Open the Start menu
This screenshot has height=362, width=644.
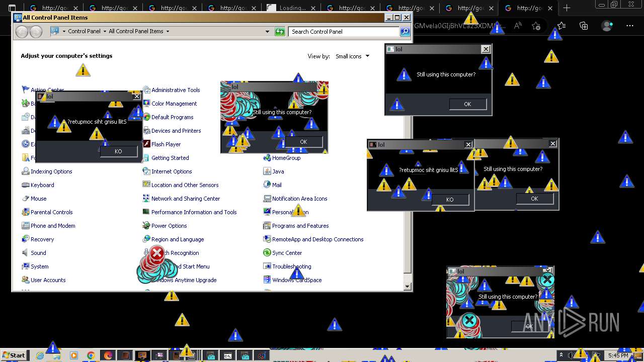pyautogui.click(x=14, y=355)
